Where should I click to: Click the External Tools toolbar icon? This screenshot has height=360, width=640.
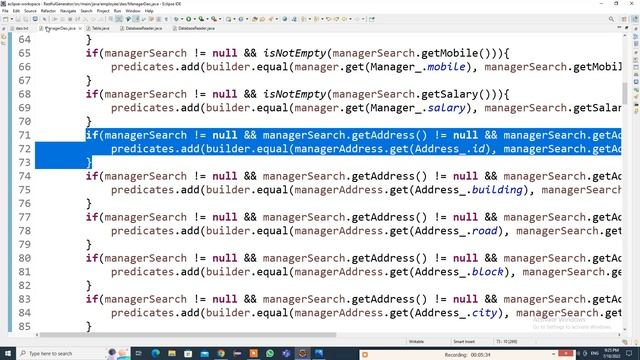coord(213,19)
